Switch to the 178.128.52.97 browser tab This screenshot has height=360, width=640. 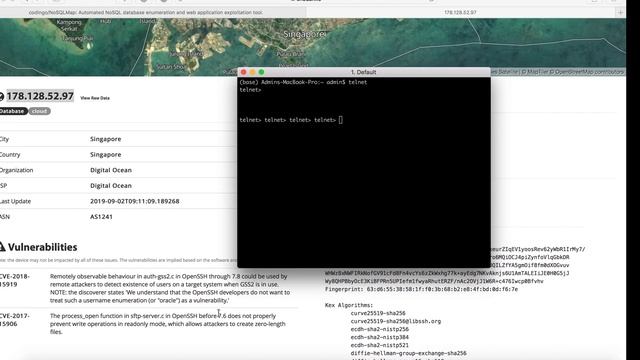pos(460,12)
